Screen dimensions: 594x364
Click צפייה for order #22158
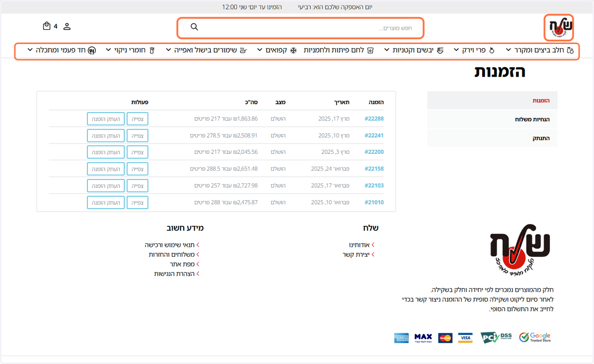[x=138, y=169]
